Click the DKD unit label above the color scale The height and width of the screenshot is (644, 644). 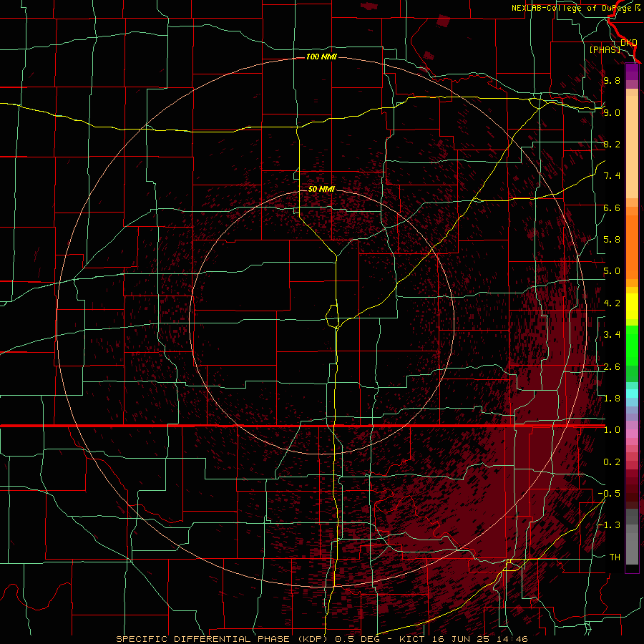coord(629,42)
